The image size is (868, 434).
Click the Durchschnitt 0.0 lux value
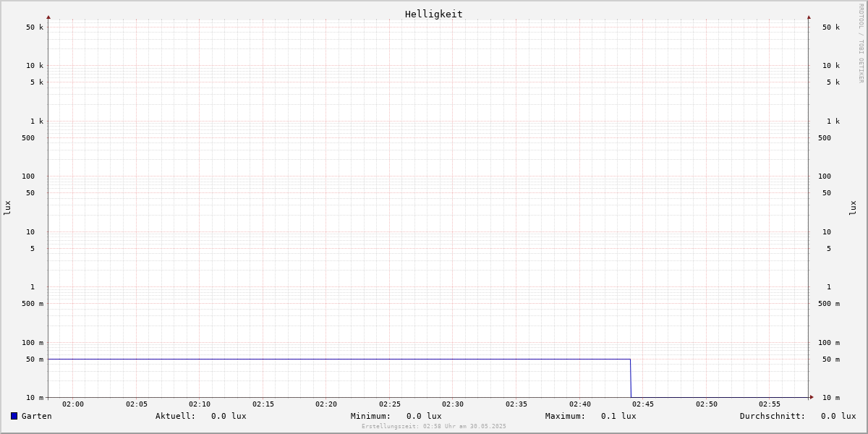click(838, 416)
